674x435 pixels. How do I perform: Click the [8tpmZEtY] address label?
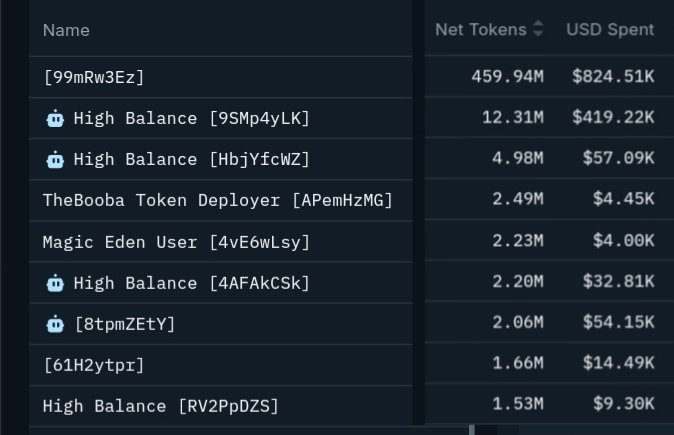[125, 324]
